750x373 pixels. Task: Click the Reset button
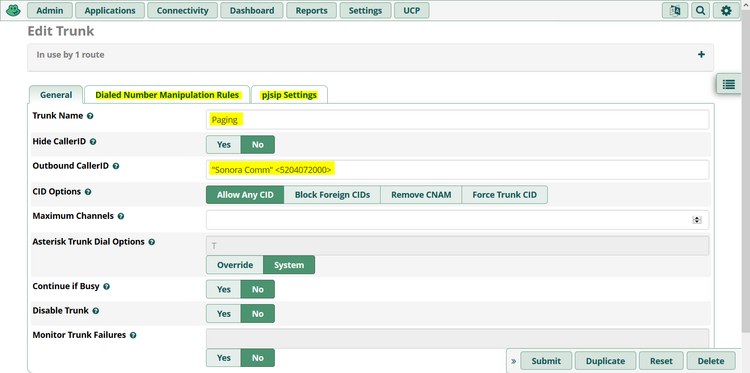tap(661, 361)
